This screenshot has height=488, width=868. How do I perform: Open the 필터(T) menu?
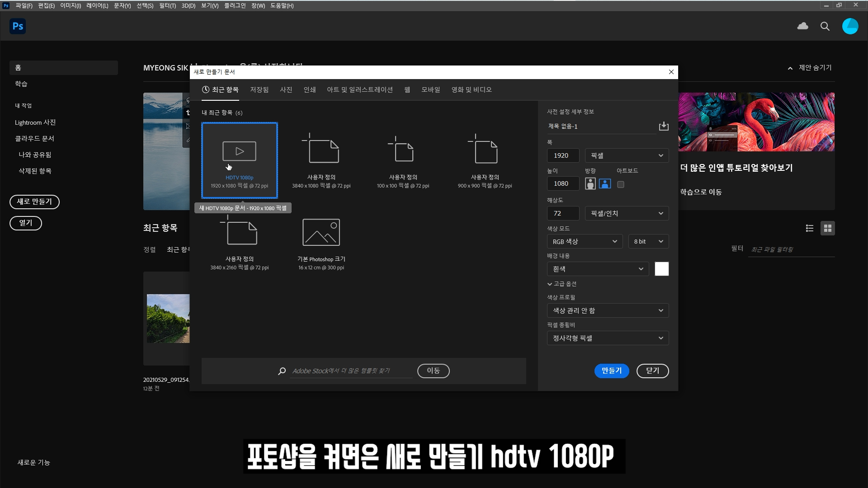tap(167, 5)
